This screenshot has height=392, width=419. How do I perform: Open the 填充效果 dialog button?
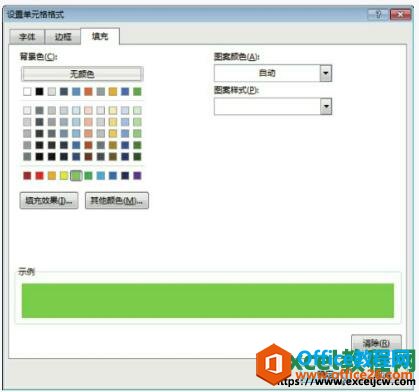pos(49,200)
